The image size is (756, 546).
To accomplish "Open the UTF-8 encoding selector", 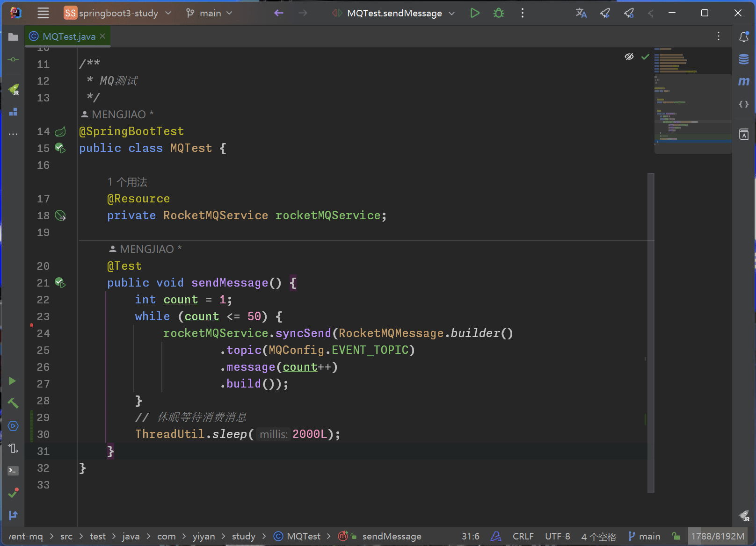I will [x=558, y=536].
